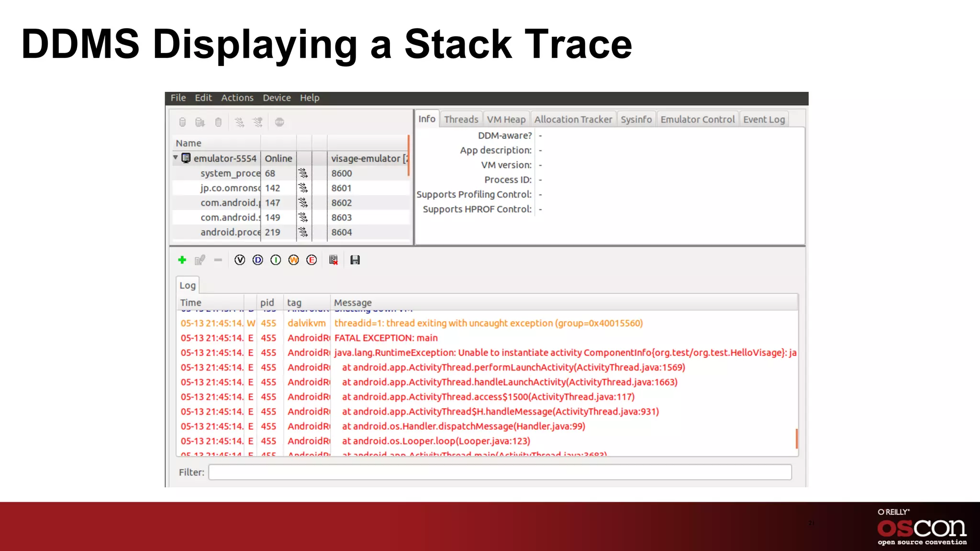Open the Edit menu
This screenshot has height=551, width=980.
203,98
